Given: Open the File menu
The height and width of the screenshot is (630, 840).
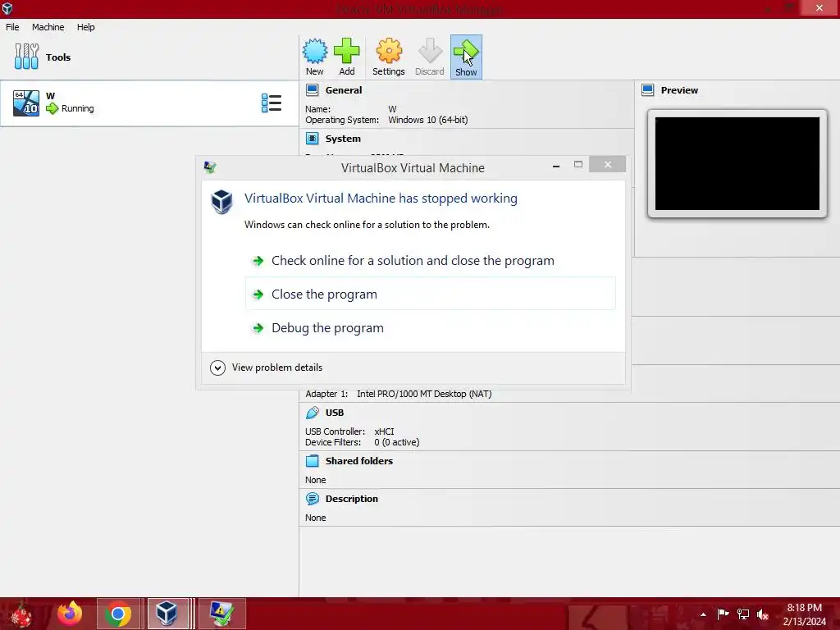Looking at the screenshot, I should pos(12,27).
